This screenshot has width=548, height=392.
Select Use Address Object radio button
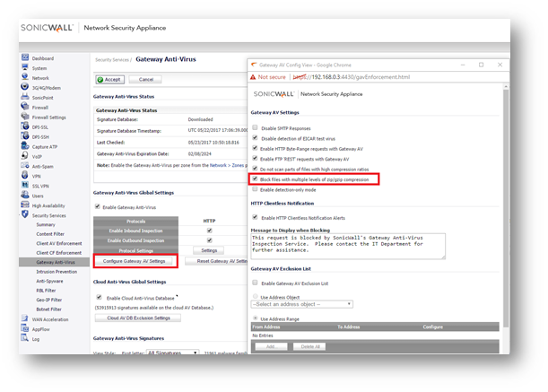[255, 297]
